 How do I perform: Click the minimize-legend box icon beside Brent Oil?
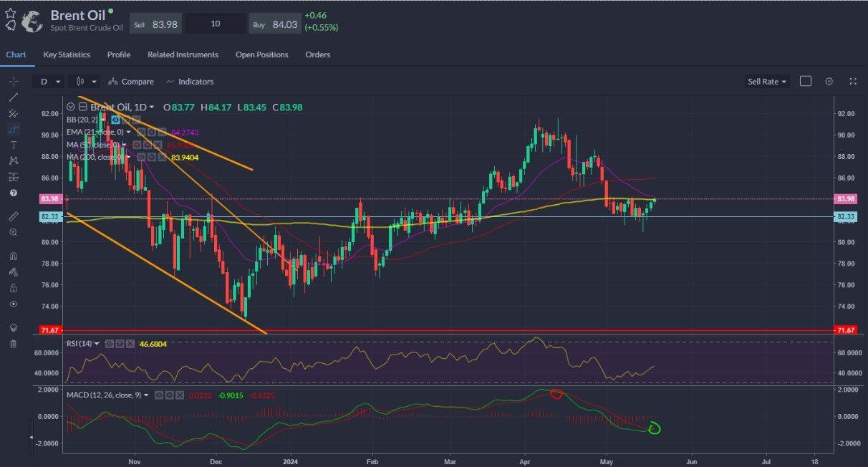(82, 107)
